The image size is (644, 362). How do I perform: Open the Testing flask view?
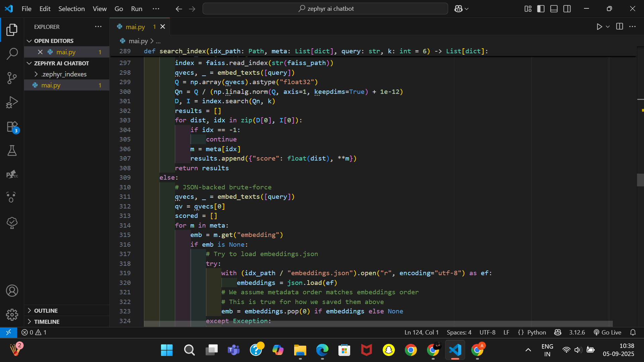12,150
